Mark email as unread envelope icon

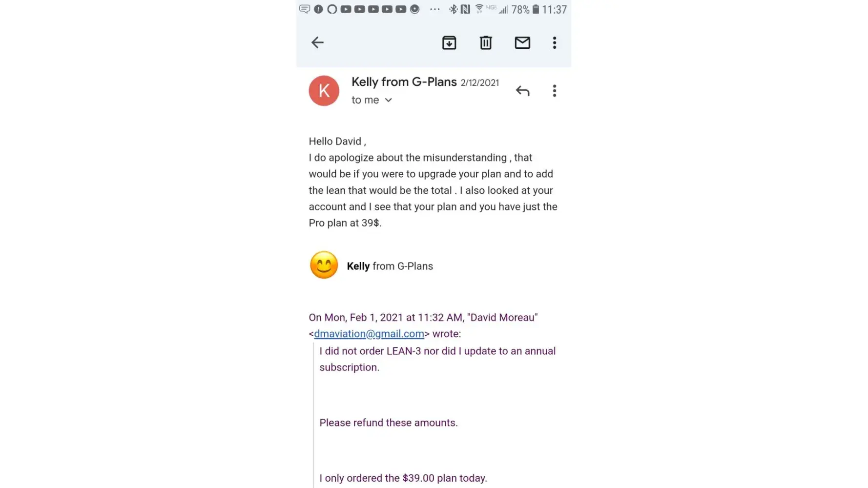click(x=522, y=43)
